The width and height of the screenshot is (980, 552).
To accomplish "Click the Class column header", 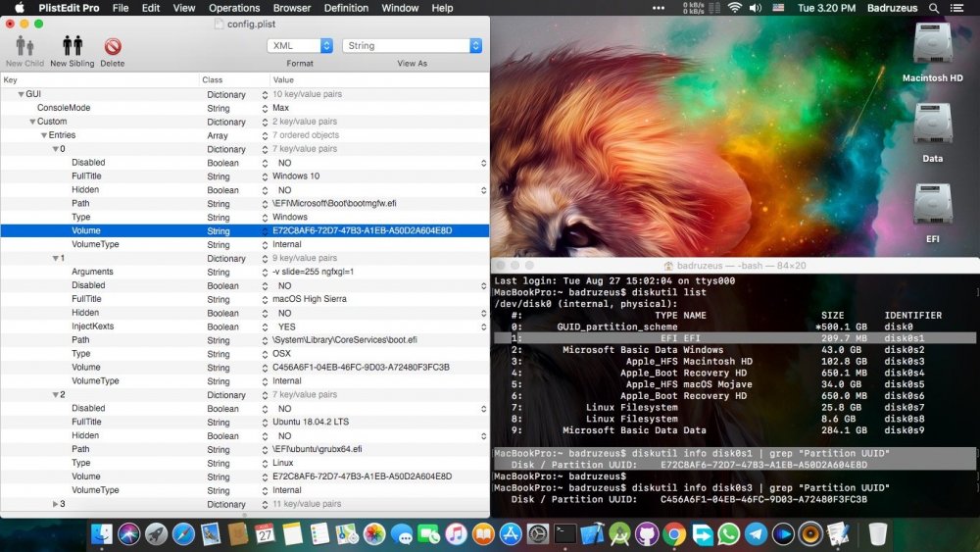I will click(234, 80).
